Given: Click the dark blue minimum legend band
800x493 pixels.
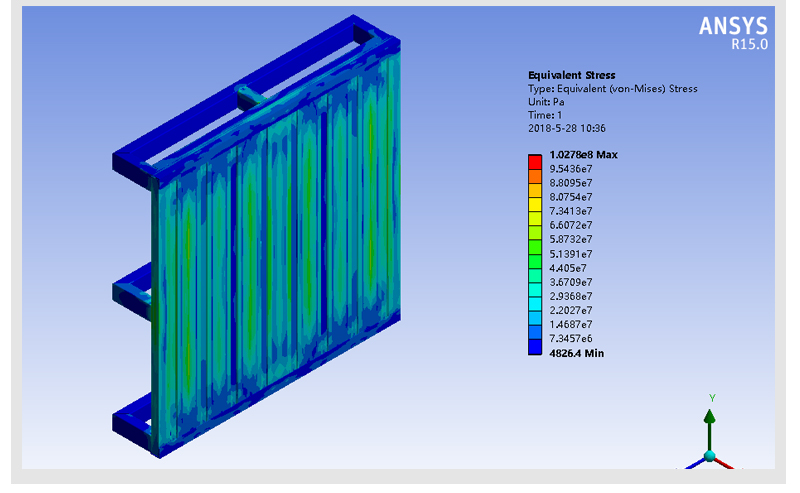Looking at the screenshot, I should (535, 347).
